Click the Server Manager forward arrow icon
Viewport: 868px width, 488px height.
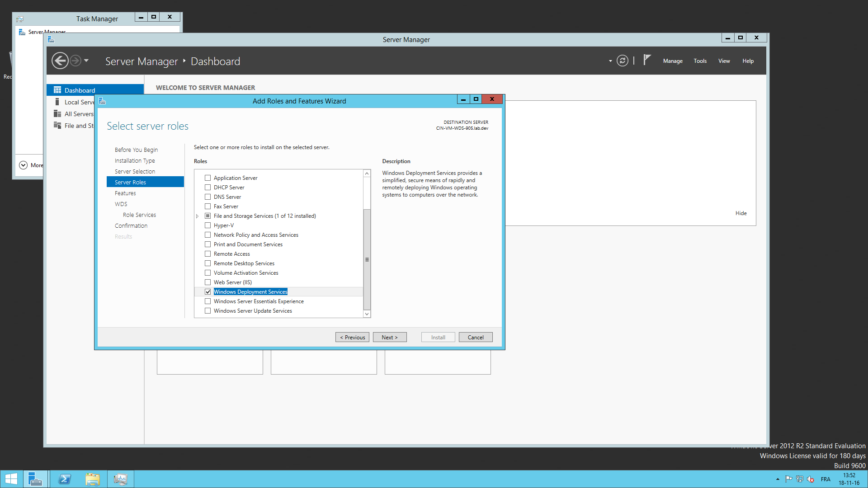(x=75, y=61)
